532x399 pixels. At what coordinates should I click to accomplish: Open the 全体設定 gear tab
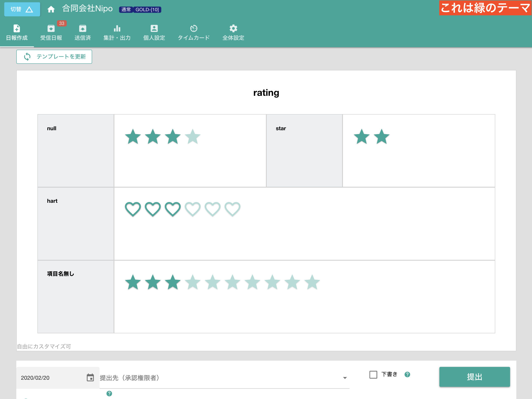[x=233, y=33]
